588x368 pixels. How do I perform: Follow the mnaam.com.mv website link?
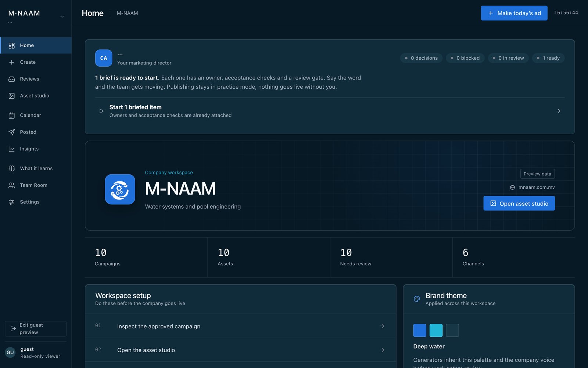537,187
